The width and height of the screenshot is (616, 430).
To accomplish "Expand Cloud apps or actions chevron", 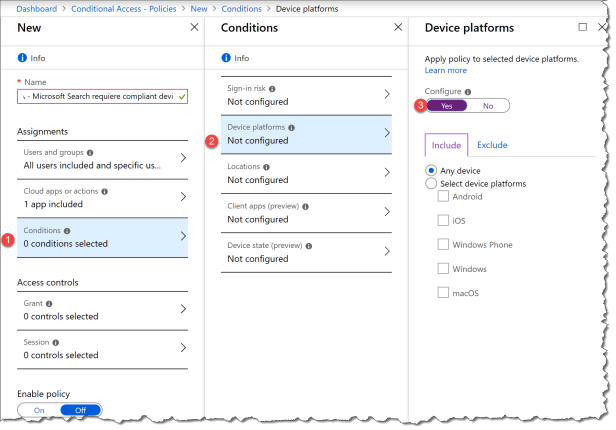I will point(183,197).
